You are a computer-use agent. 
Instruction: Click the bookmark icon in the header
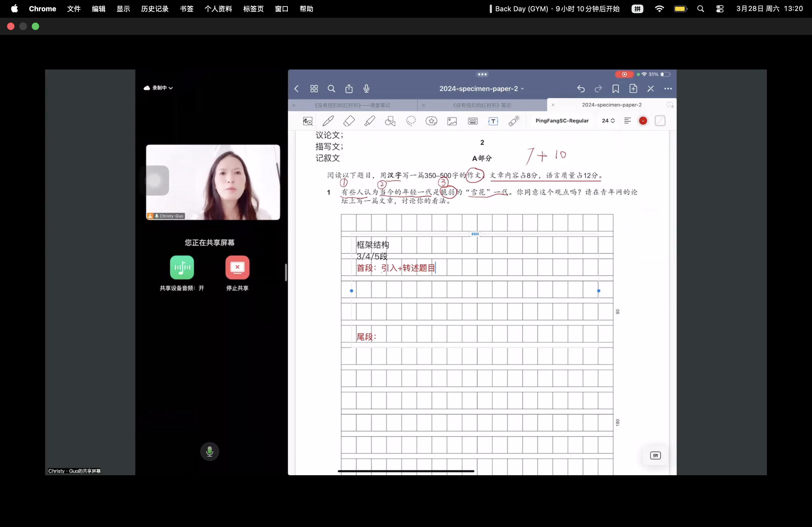[615, 89]
